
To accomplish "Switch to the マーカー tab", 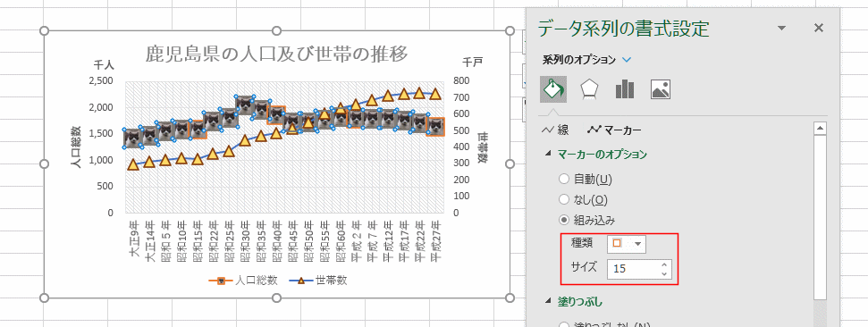I will (x=614, y=130).
